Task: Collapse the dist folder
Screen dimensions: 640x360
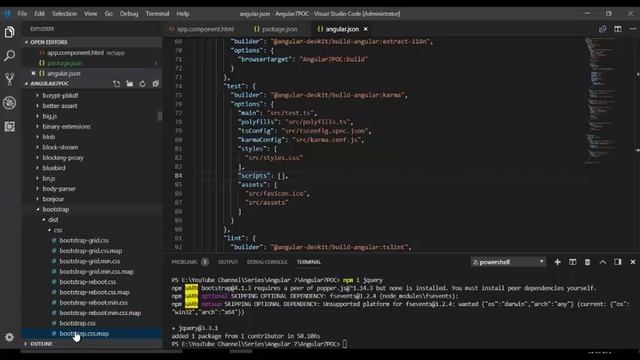Action: pyautogui.click(x=53, y=220)
